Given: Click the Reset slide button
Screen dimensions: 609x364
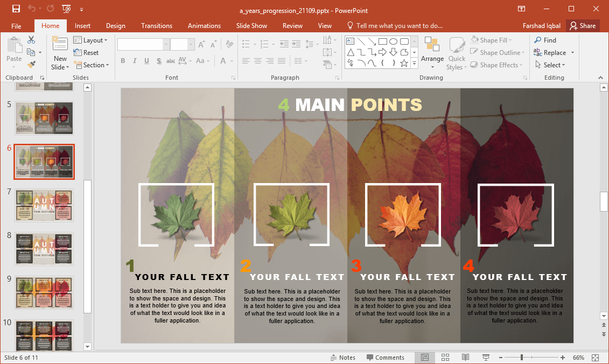Looking at the screenshot, I should pyautogui.click(x=86, y=53).
